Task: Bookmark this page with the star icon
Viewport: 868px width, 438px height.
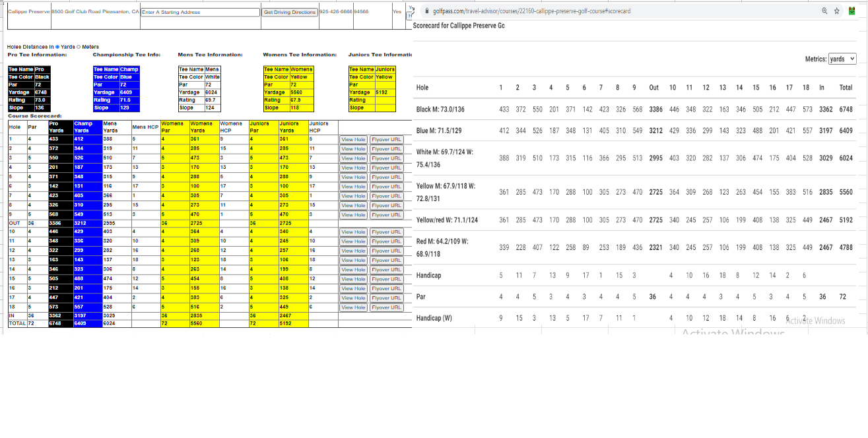Action: 837,11
